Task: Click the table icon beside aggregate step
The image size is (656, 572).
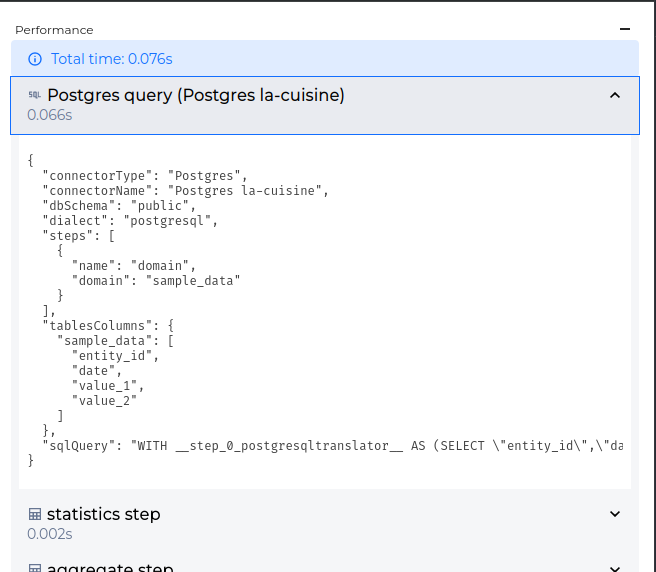Action: 35,566
